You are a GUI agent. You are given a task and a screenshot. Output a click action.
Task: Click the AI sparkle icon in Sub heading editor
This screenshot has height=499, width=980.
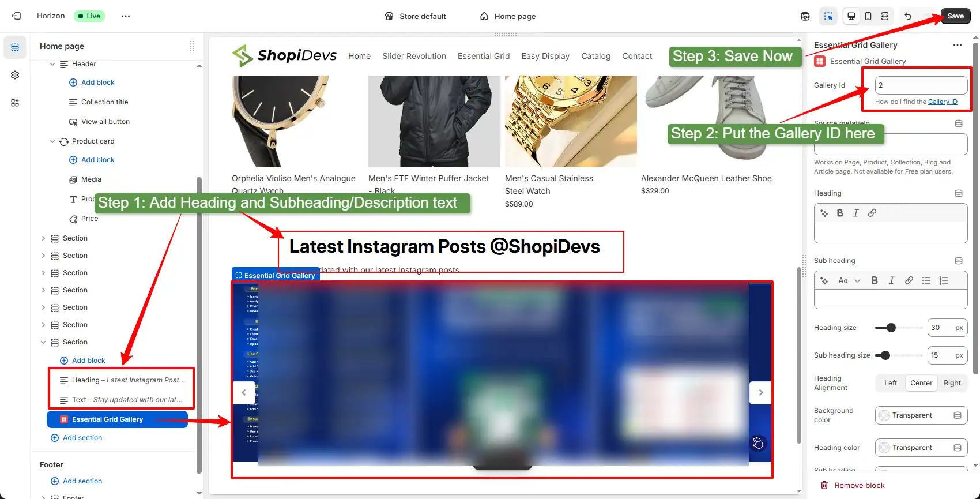824,280
